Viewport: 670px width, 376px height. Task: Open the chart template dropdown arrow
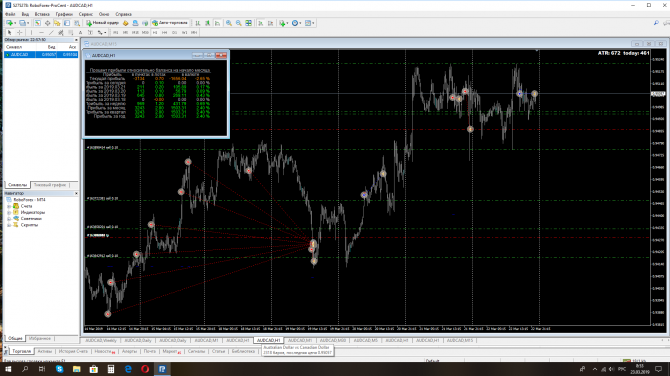tap(313, 23)
